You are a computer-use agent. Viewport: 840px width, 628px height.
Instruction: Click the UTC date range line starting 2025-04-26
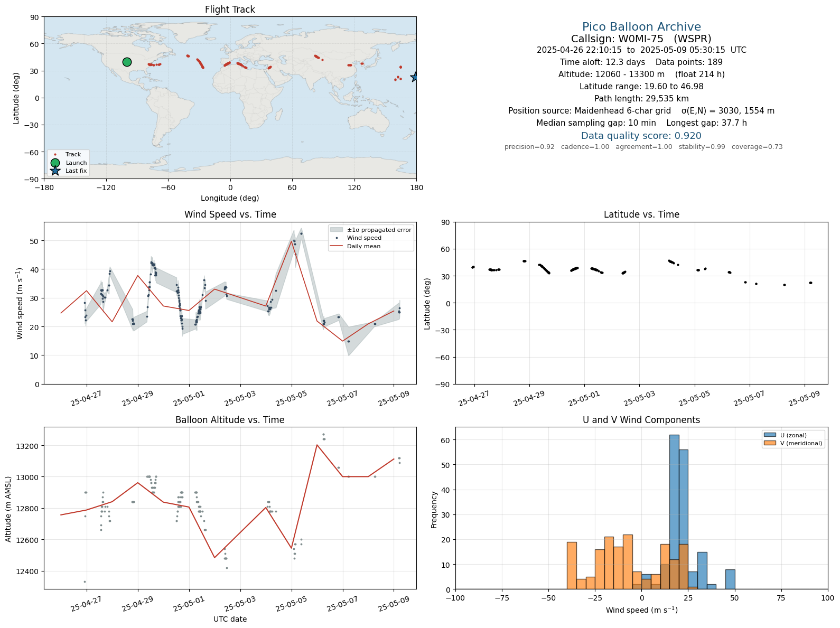[641, 50]
